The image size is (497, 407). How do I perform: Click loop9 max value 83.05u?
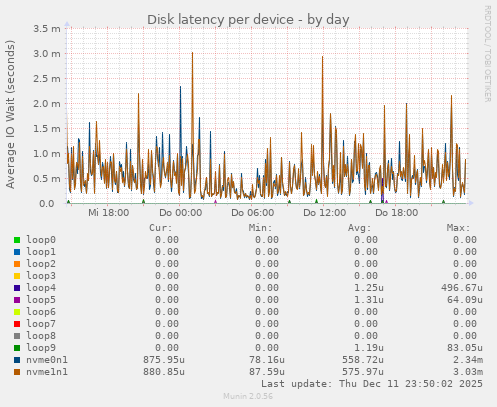(x=465, y=348)
